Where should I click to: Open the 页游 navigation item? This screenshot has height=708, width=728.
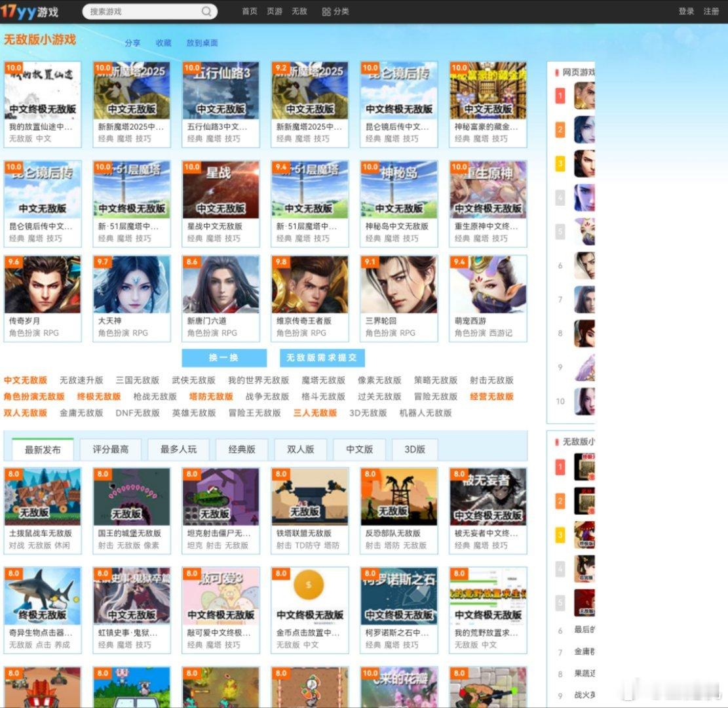275,11
